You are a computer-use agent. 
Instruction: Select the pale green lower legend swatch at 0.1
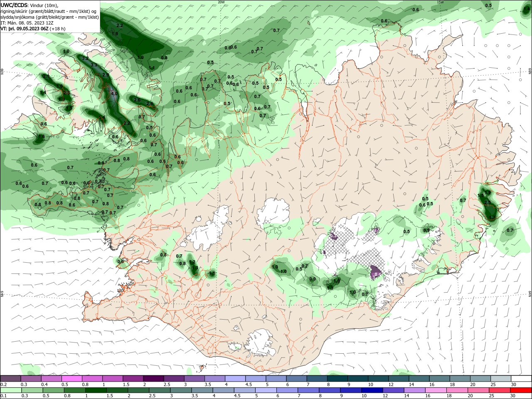click(x=11, y=390)
